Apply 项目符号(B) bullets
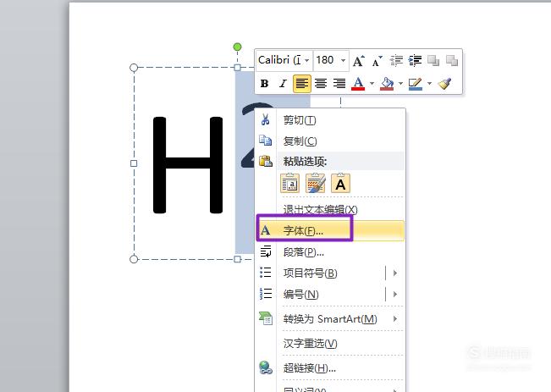551x392 pixels. [x=321, y=273]
